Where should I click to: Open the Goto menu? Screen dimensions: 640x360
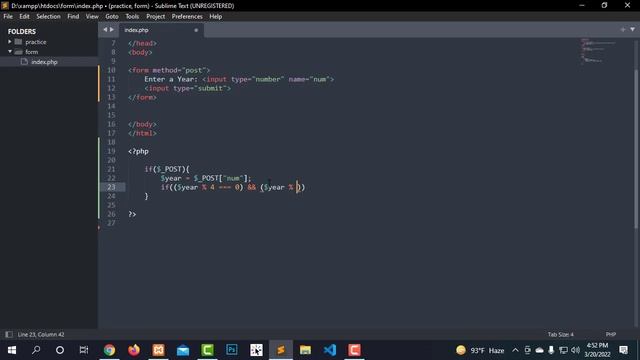tap(112, 16)
